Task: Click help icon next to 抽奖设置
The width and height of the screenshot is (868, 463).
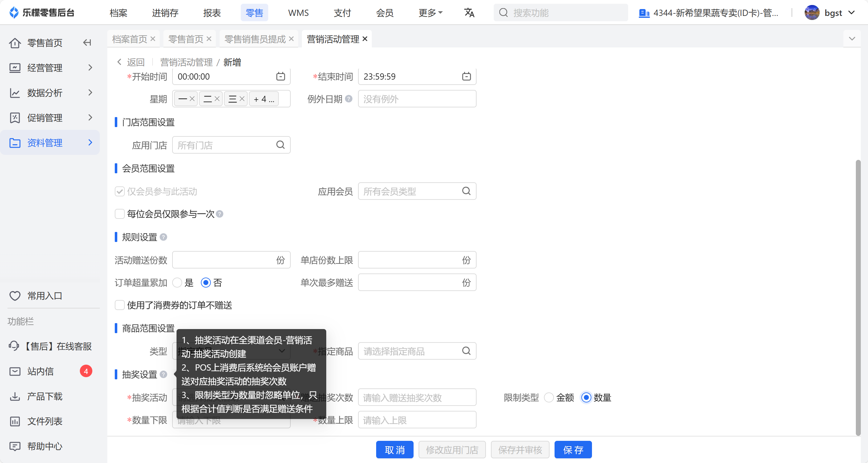Action: [163, 374]
